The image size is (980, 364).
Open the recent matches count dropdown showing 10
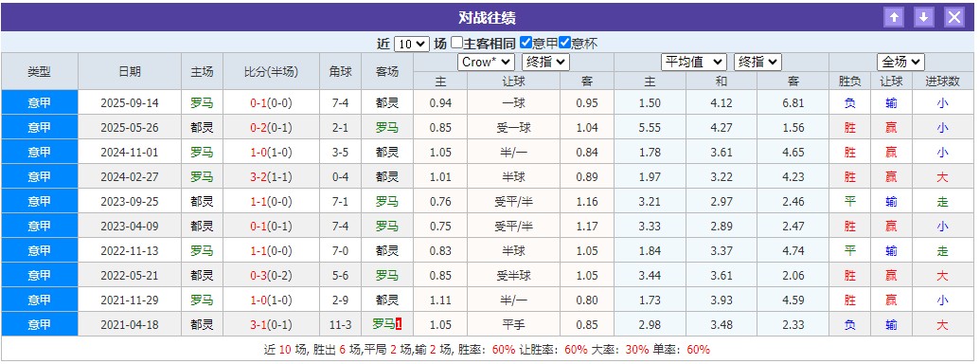(412, 44)
